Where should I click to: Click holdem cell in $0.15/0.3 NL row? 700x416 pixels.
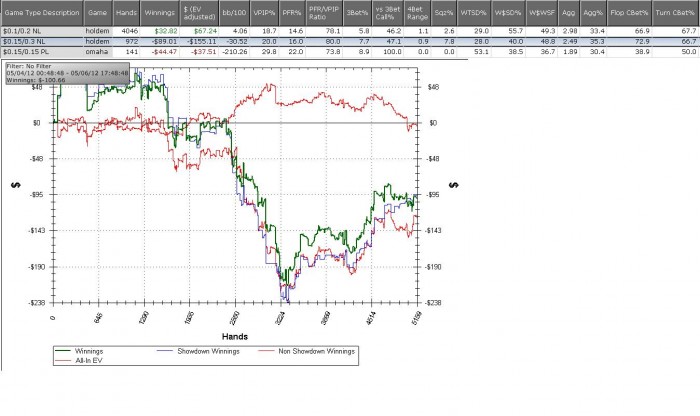coord(98,42)
